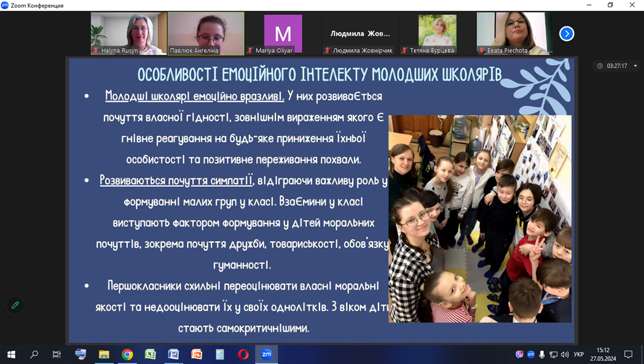Image resolution: width=644 pixels, height=364 pixels.
Task: Toggle volume via the speaker tray icon
Action: [x=564, y=354]
